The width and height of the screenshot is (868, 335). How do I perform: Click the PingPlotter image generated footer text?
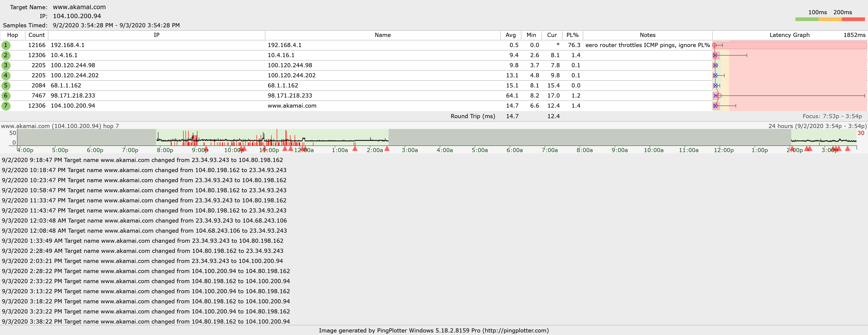point(434,331)
